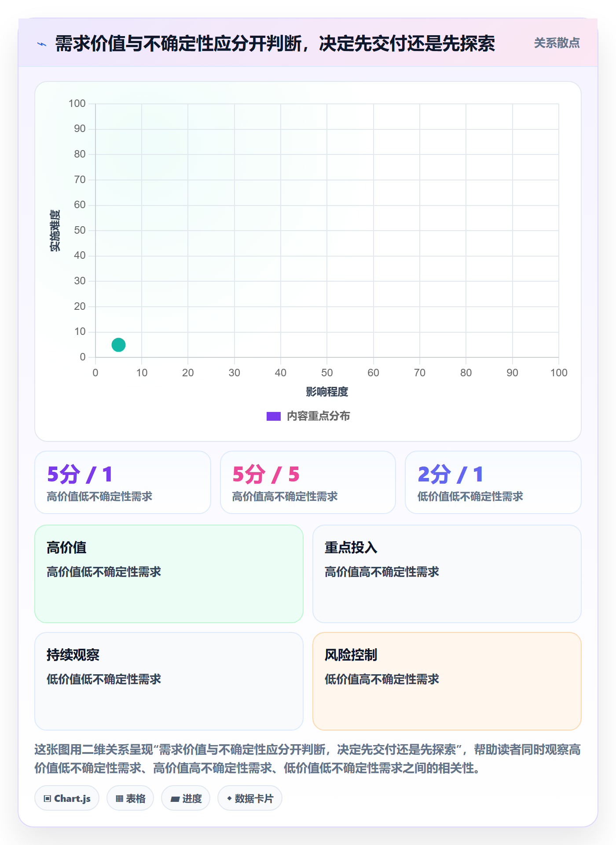The height and width of the screenshot is (845, 616).
Task: Click the icon in the Chart.js tag
Action: pos(48,799)
